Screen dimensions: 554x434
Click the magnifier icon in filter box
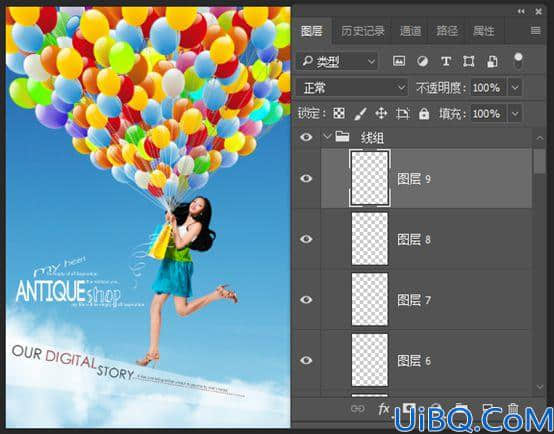(x=307, y=61)
